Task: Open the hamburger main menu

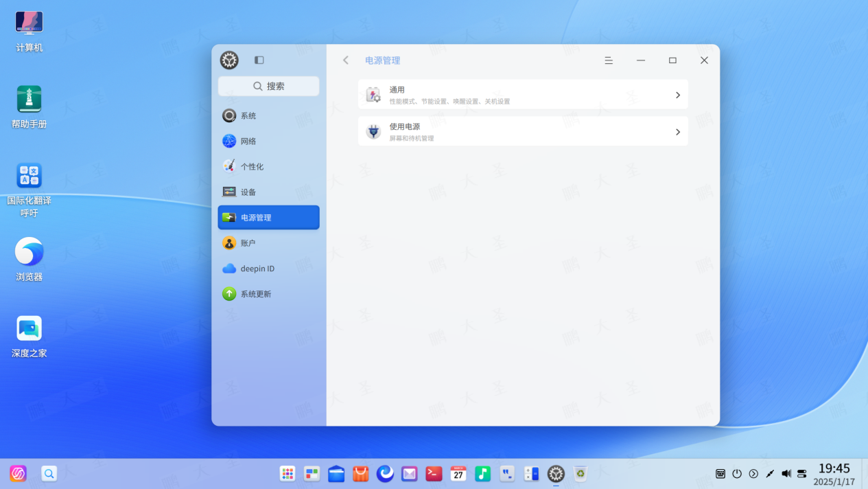Action: pos(609,60)
